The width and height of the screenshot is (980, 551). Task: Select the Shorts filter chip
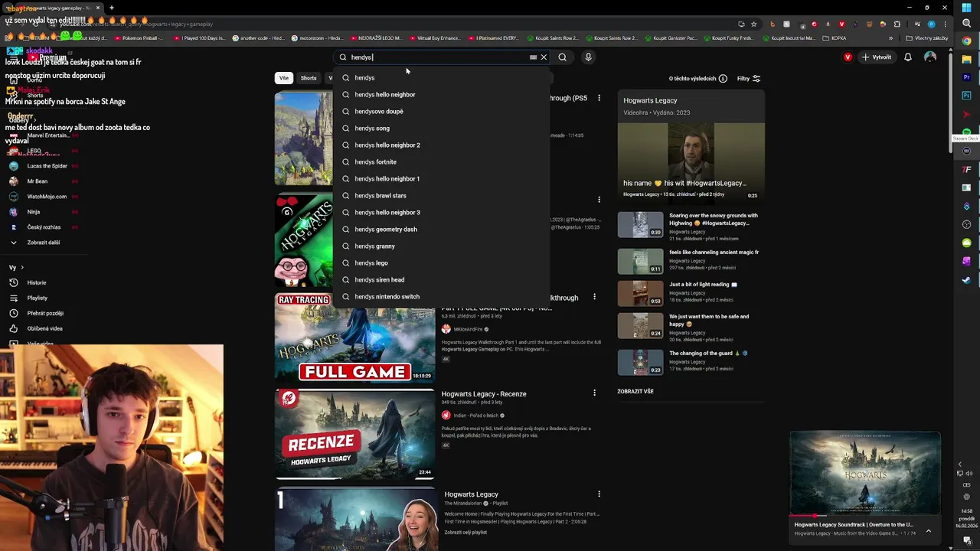click(309, 78)
